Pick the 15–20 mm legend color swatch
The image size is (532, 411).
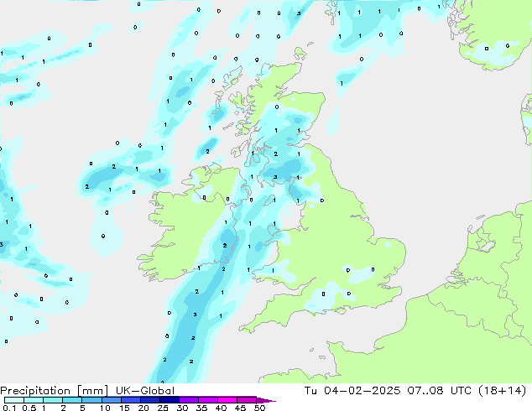pos(130,400)
